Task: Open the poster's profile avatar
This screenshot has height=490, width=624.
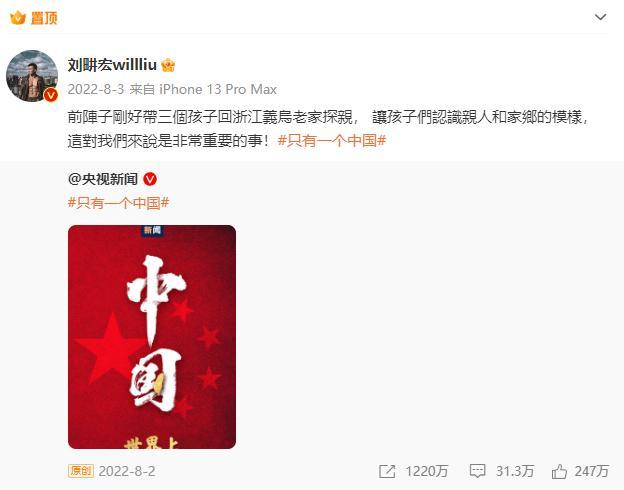Action: click(32, 76)
